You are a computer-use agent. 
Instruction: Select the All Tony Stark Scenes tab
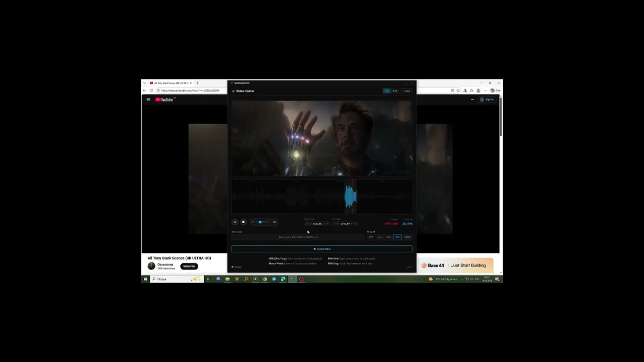click(170, 83)
